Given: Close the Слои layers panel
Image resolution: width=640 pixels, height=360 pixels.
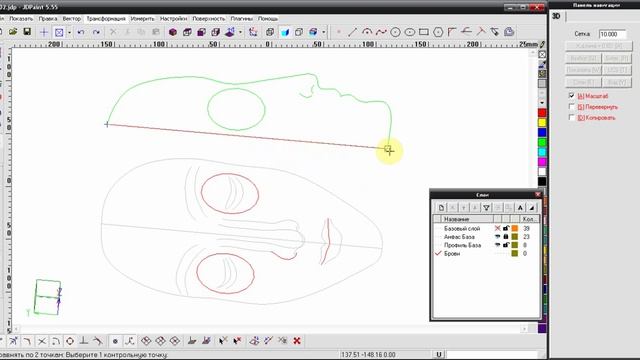Looking at the screenshot, I should click(538, 195).
